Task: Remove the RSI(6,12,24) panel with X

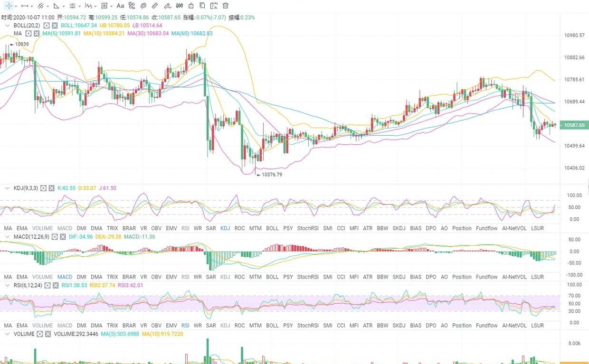Action: (x=55, y=286)
